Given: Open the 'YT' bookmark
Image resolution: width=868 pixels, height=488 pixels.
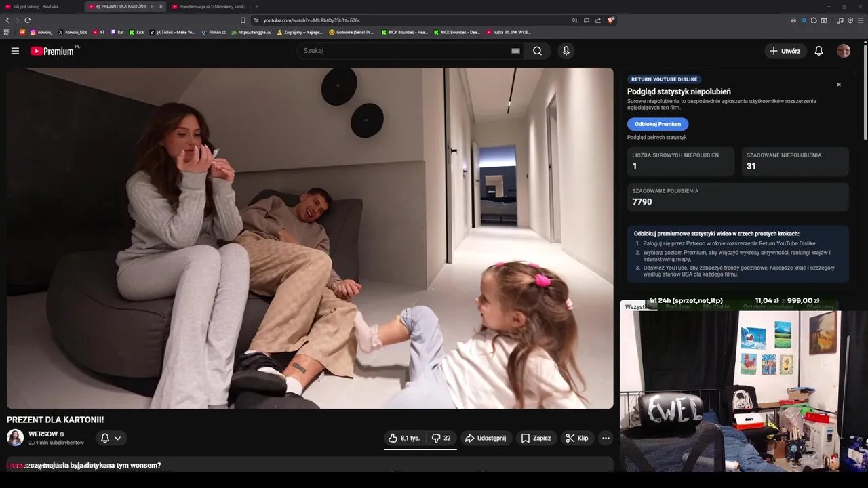Looking at the screenshot, I should tap(99, 32).
